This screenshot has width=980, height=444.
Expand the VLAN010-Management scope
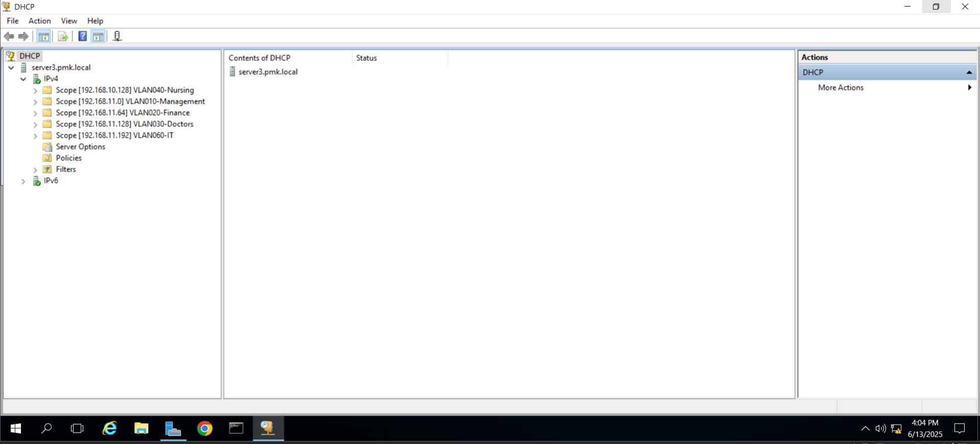point(35,102)
